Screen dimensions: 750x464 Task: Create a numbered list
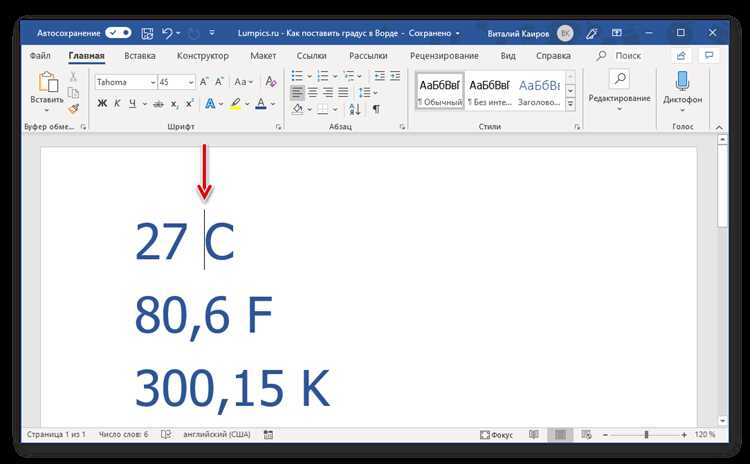(x=323, y=76)
